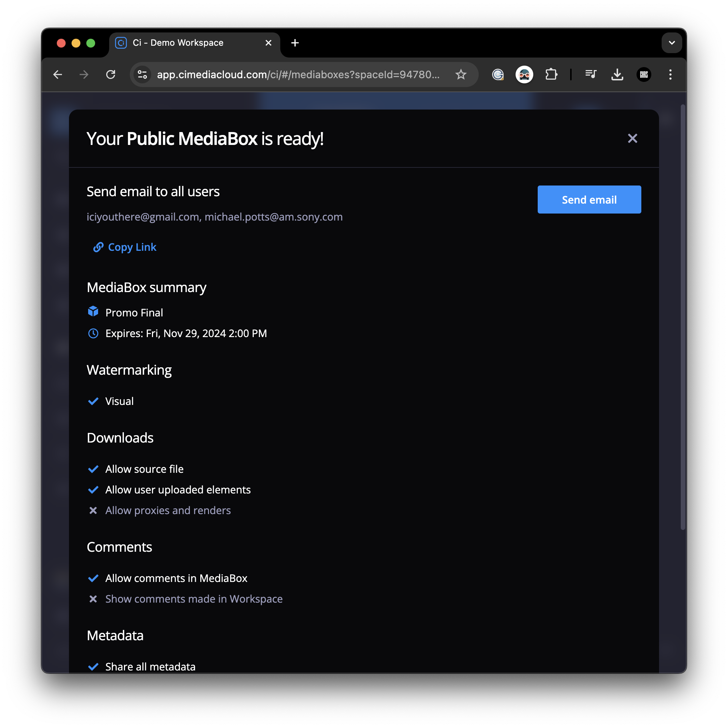Open media controls icon
This screenshot has width=728, height=728.
[x=590, y=74]
